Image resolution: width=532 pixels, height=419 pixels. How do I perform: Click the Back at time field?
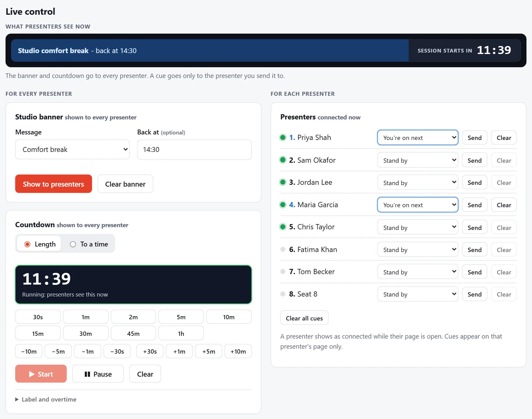click(x=194, y=149)
